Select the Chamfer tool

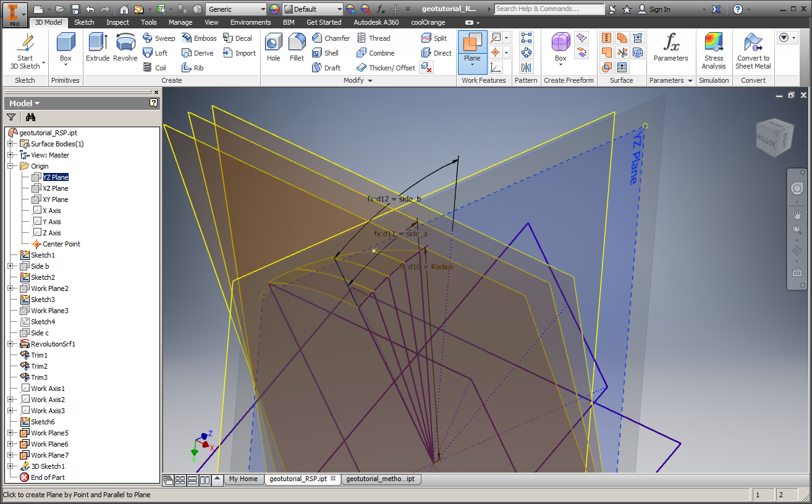tap(331, 38)
